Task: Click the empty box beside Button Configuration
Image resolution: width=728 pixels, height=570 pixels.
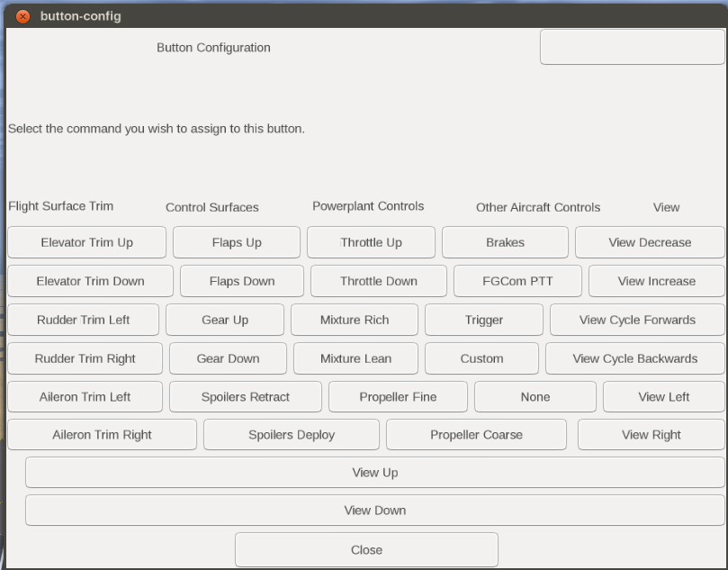Action: click(633, 47)
